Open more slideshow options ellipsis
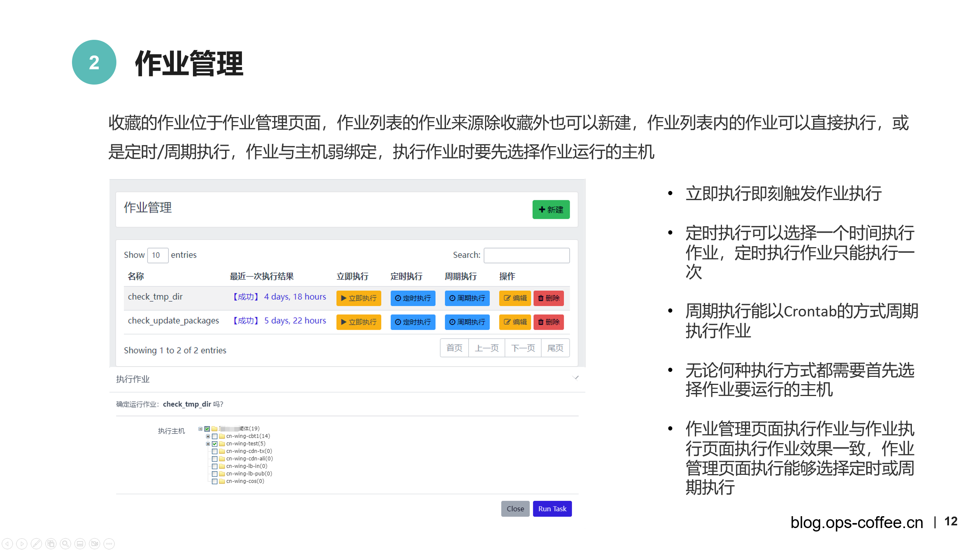The height and width of the screenshot is (551, 980). point(109,543)
